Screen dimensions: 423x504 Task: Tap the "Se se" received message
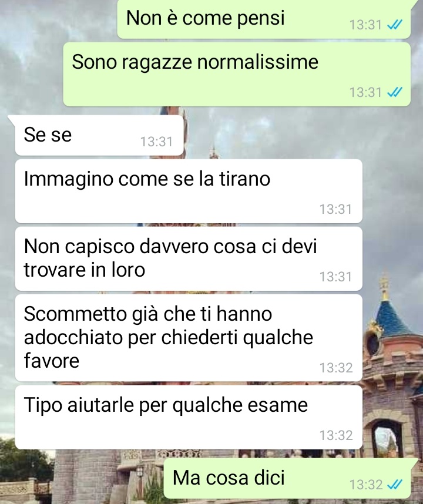(x=99, y=135)
